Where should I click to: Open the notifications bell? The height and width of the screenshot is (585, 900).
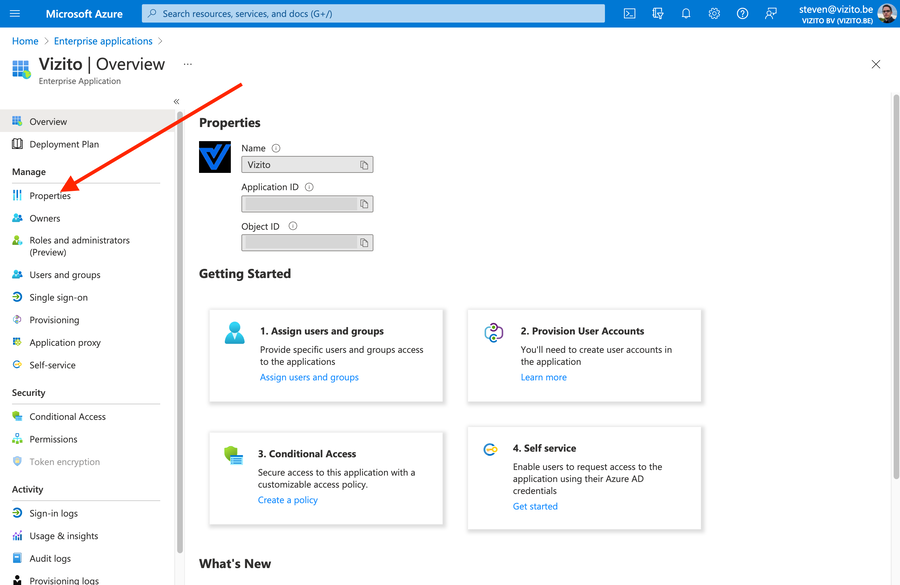686,13
